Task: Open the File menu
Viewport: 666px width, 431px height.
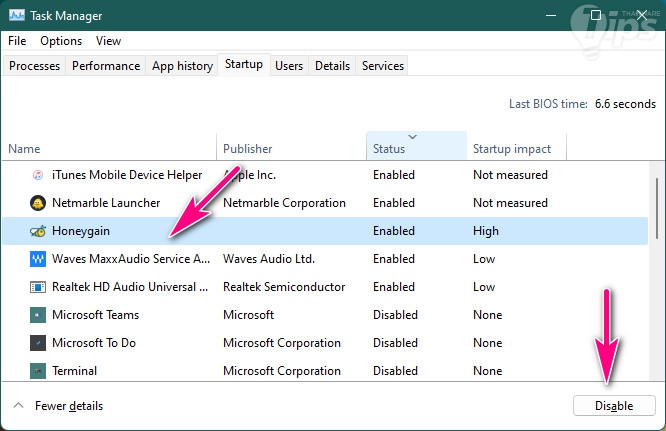Action: [17, 41]
